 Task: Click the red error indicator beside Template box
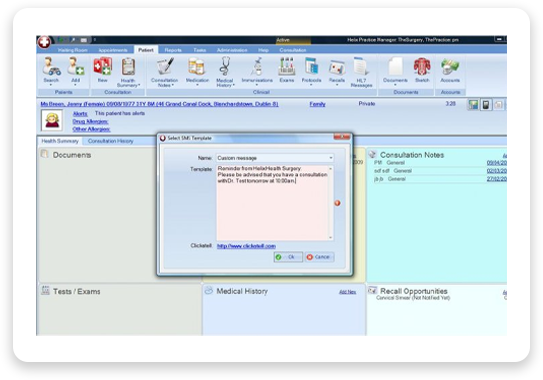coord(337,203)
